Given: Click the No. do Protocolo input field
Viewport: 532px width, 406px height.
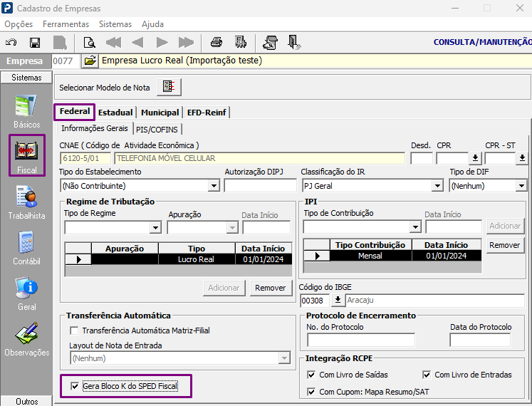Looking at the screenshot, I should [361, 340].
